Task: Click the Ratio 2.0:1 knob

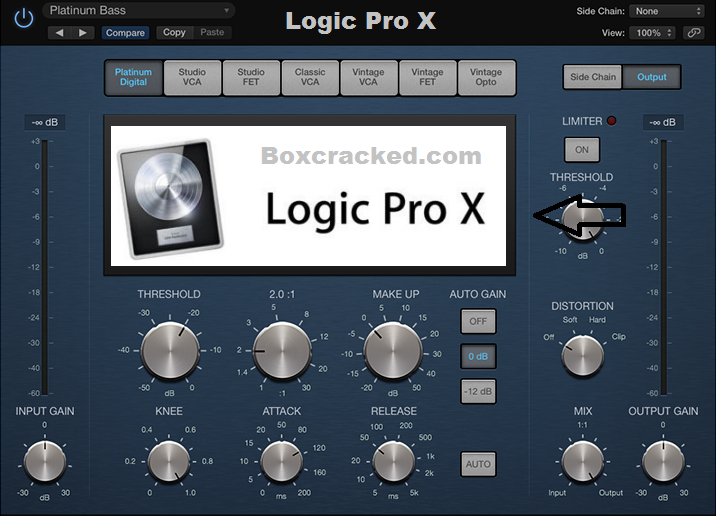Action: tap(282, 351)
